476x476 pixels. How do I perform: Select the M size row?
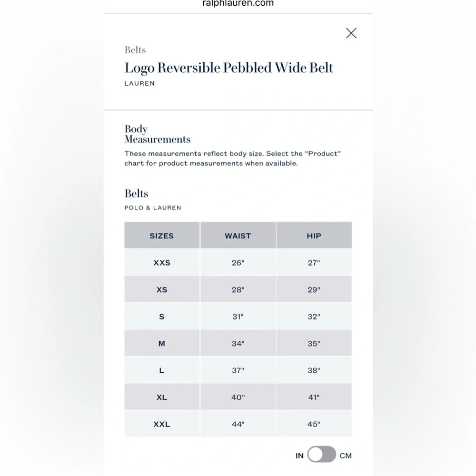(238, 343)
